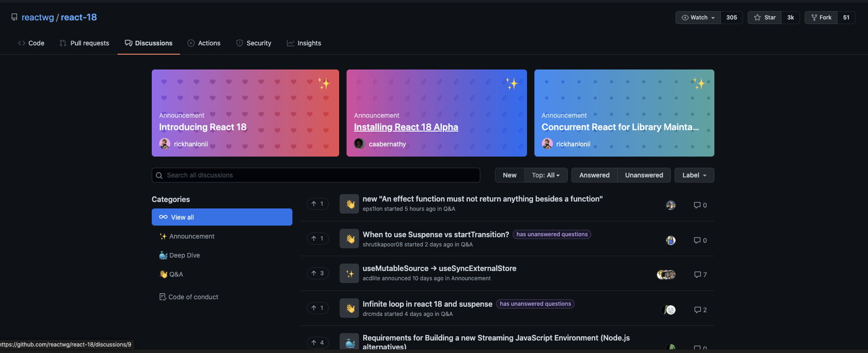The image size is (868, 353).
Task: Switch to the Security tab
Action: click(x=254, y=43)
